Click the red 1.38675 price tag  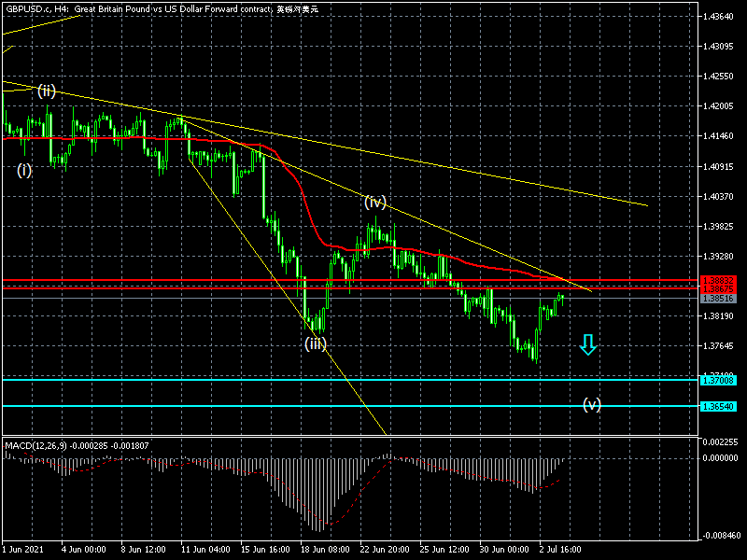coord(718,288)
